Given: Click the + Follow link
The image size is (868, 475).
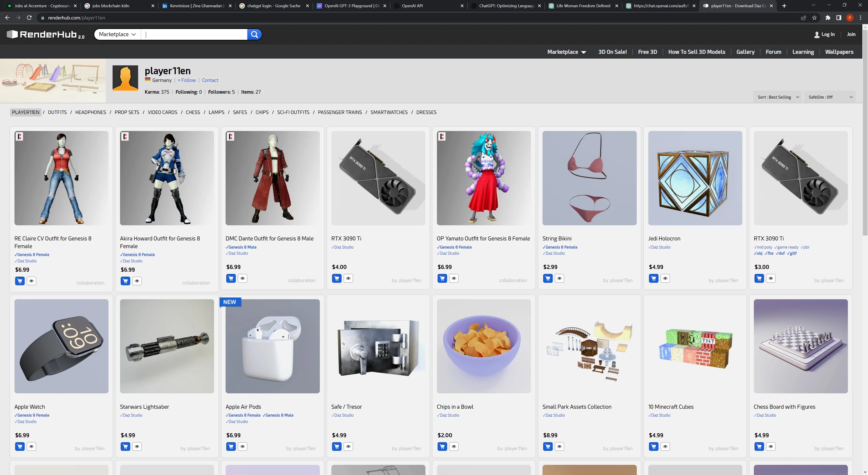Looking at the screenshot, I should (x=187, y=80).
